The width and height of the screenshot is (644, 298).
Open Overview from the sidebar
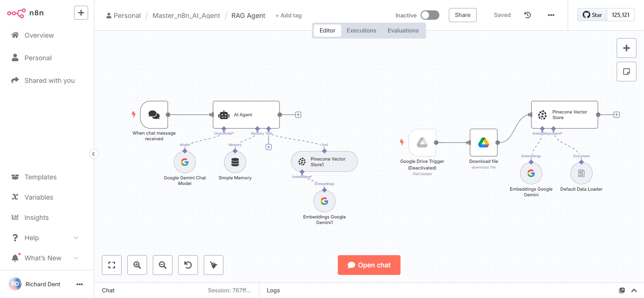click(x=39, y=35)
